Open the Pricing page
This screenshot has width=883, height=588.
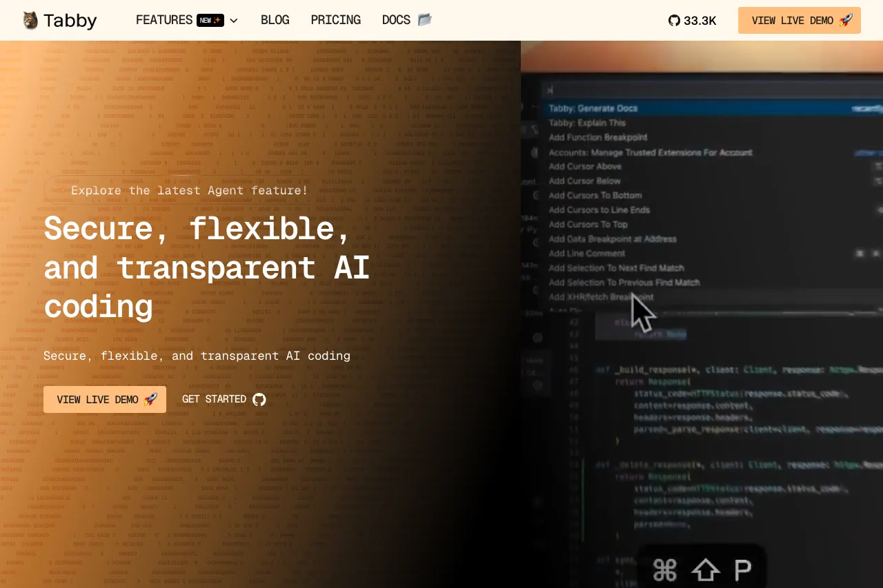click(x=336, y=21)
